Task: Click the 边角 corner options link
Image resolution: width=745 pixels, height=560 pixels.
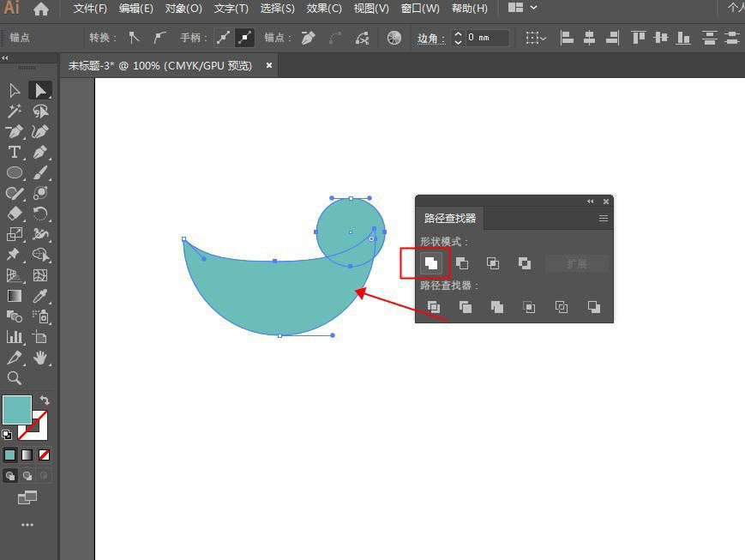Action: click(x=431, y=38)
